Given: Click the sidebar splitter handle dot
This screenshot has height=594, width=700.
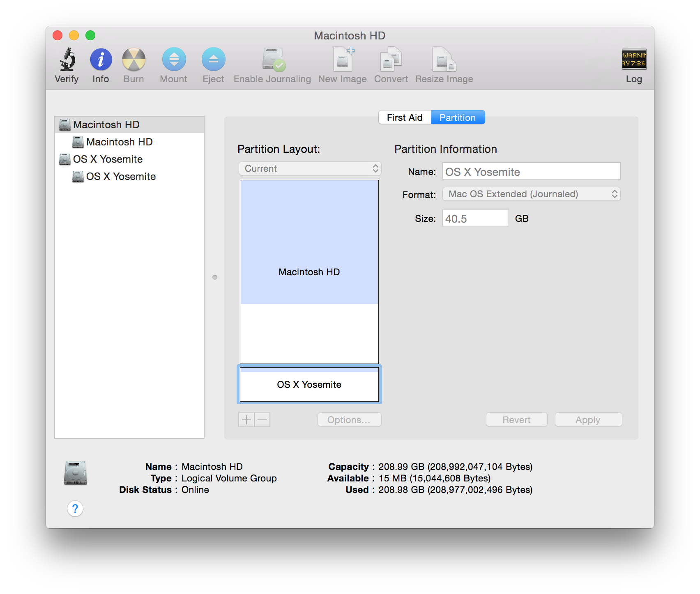Looking at the screenshot, I should 215,277.
